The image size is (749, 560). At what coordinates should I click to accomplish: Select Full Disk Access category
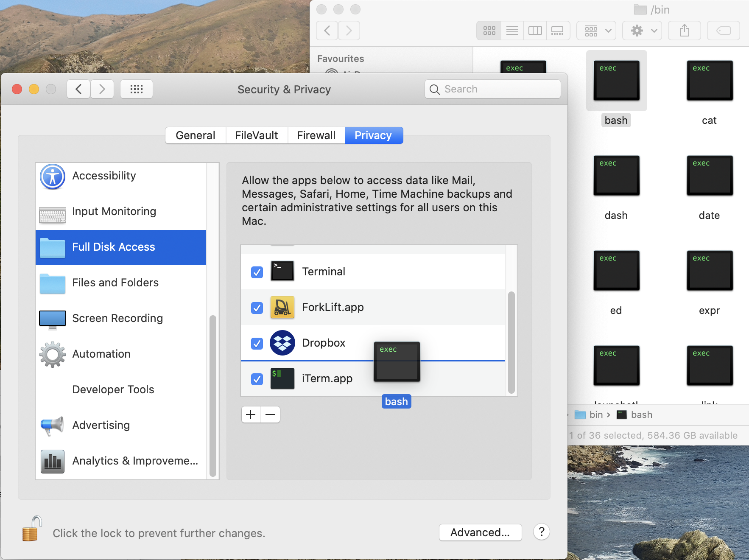[x=121, y=247]
